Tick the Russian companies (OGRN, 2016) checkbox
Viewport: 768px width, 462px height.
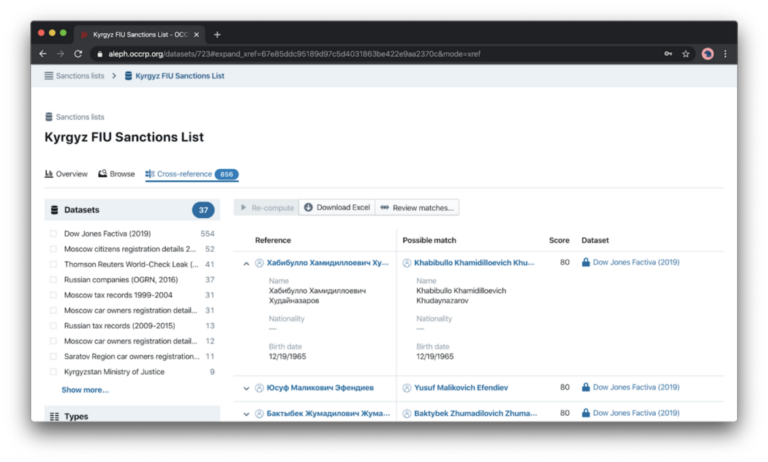coord(54,280)
